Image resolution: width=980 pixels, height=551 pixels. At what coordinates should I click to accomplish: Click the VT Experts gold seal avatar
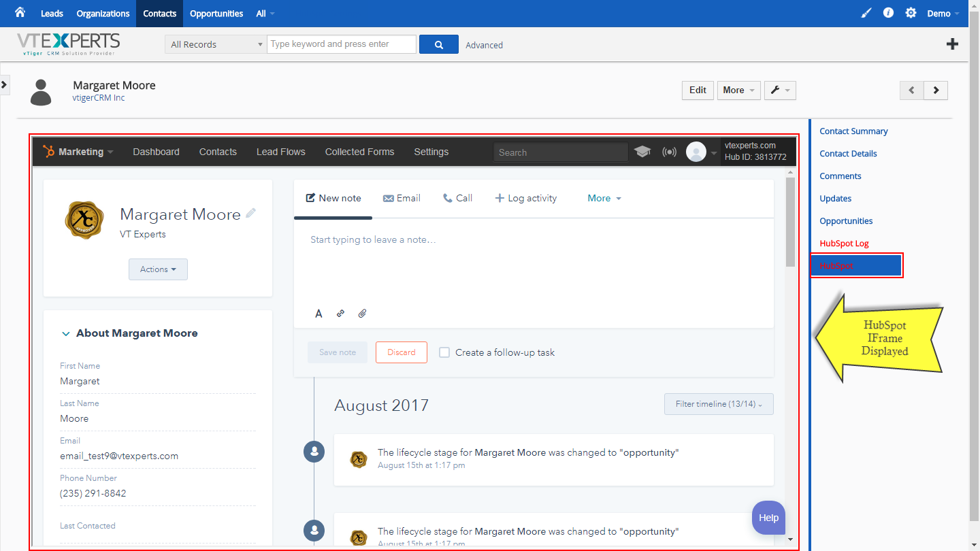pos(84,220)
